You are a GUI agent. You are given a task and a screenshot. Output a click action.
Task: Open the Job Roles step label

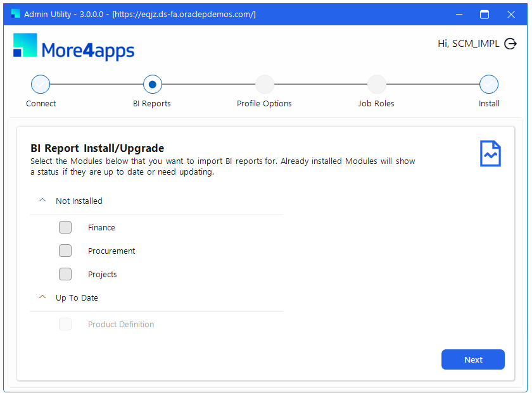tap(376, 103)
